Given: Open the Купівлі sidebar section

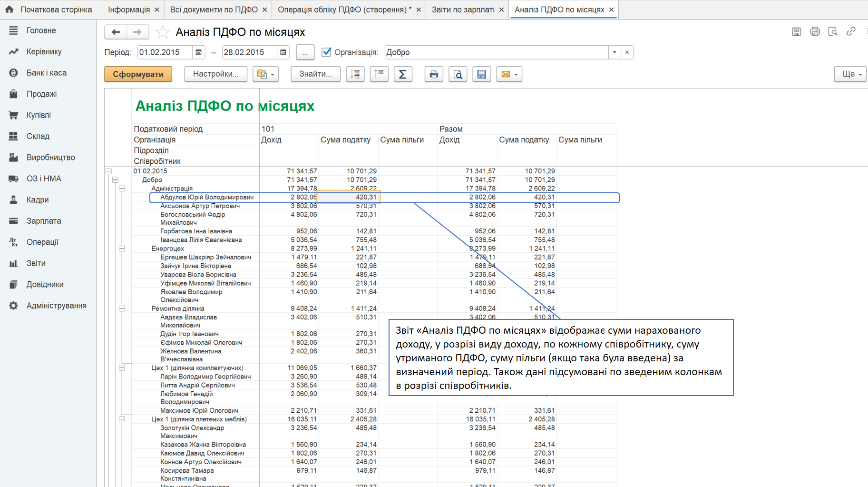Looking at the screenshot, I should pos(39,115).
